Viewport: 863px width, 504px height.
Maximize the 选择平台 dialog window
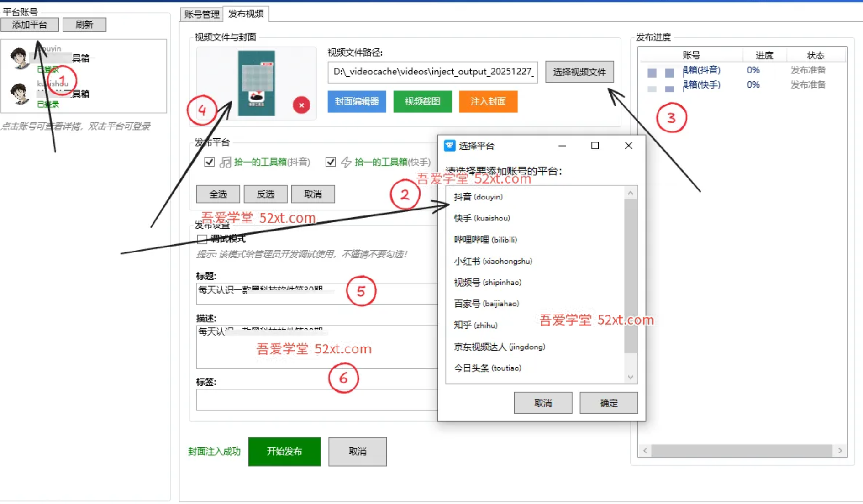coord(595,146)
